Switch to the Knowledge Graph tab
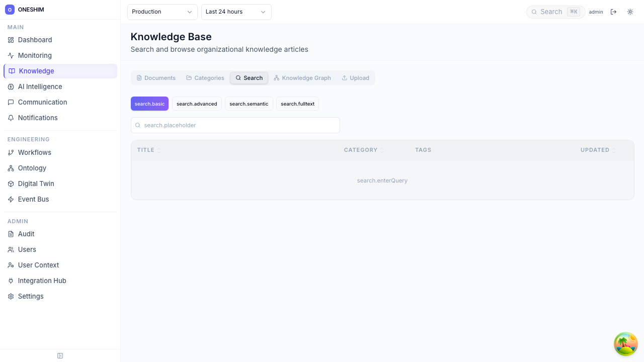Viewport: 644px width, 362px height. [302, 78]
